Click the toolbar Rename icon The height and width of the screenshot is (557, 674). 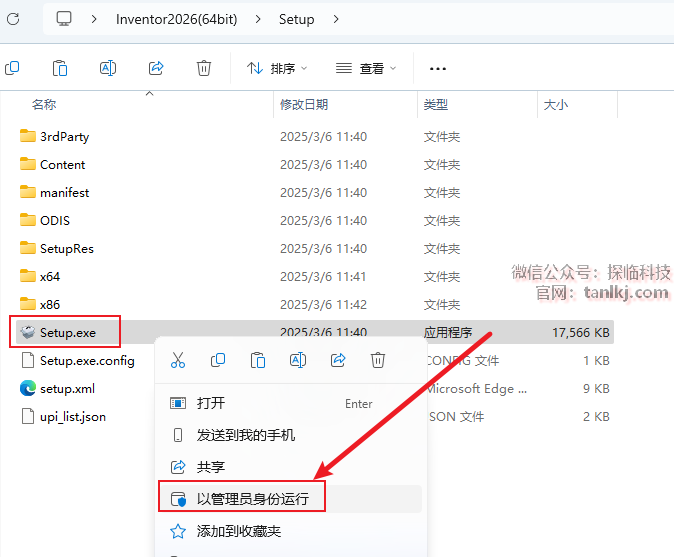108,68
